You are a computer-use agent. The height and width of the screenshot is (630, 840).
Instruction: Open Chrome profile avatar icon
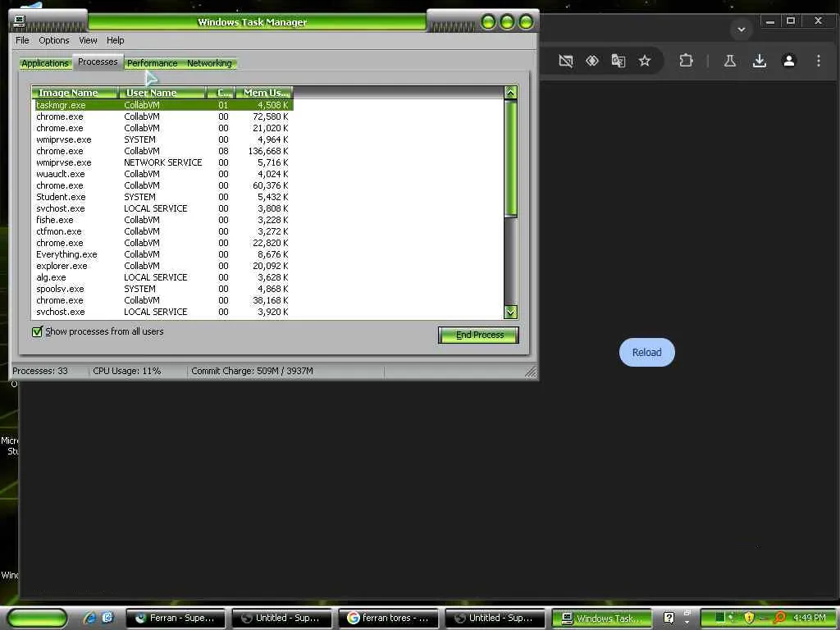(789, 61)
